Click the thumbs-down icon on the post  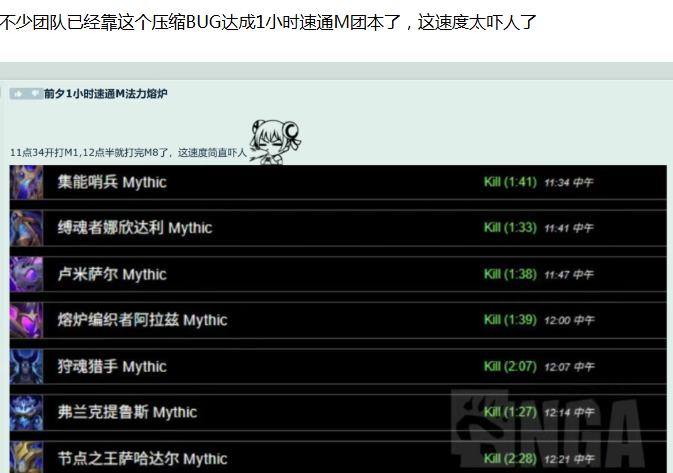tap(35, 94)
